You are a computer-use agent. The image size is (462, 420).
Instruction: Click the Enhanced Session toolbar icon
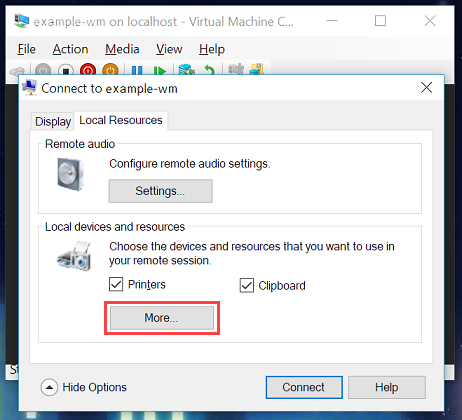point(236,69)
